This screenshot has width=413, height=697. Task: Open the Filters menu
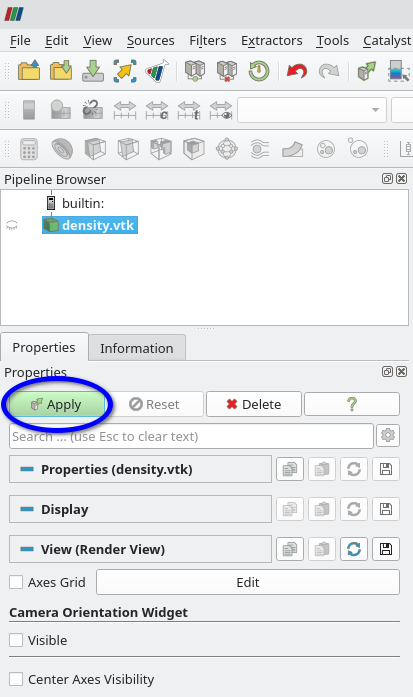(x=208, y=40)
